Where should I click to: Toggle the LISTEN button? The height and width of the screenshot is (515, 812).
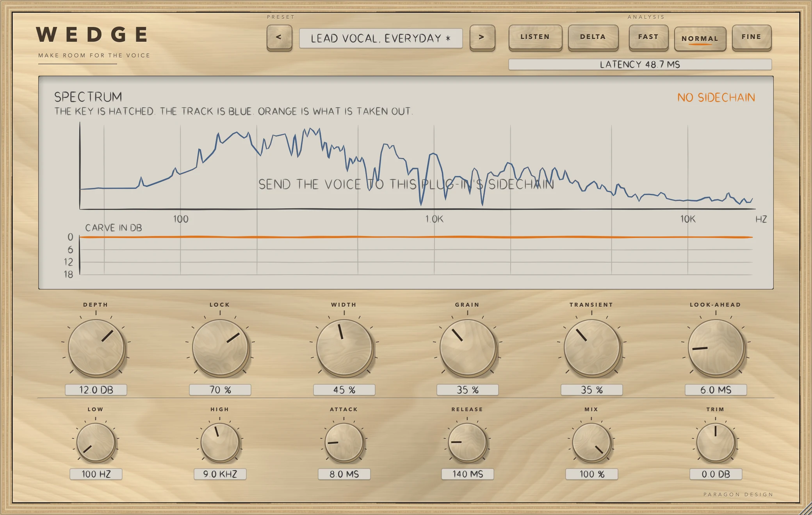point(535,37)
